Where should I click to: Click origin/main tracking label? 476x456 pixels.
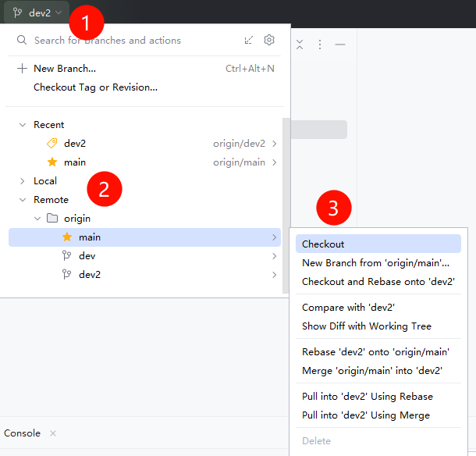click(x=239, y=162)
